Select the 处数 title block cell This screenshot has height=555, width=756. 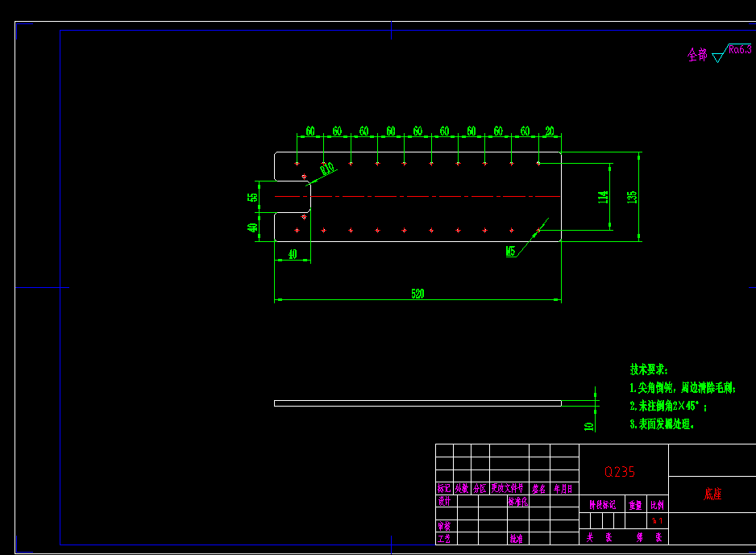coord(462,488)
